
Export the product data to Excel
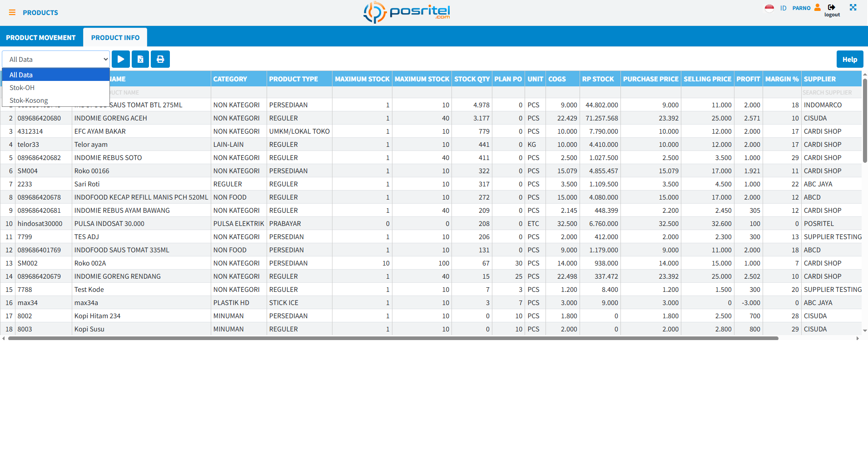140,59
